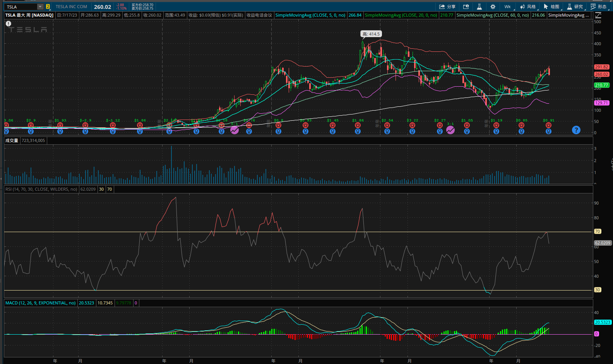
Task: Click the MACD (12, 26, 9, EXPONENTIAL, no) label
Action: pos(41,303)
